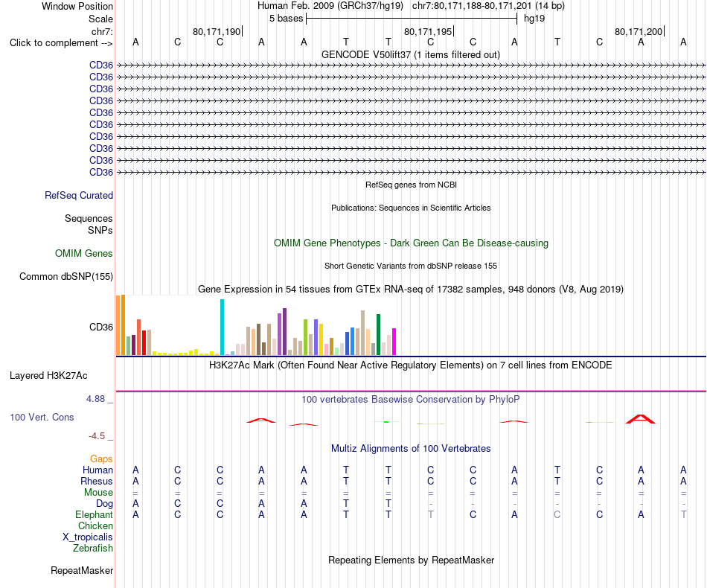Viewport: 707px width, 588px height.
Task: Click the magenta bar ending the GTEx chart
Action: [394, 342]
